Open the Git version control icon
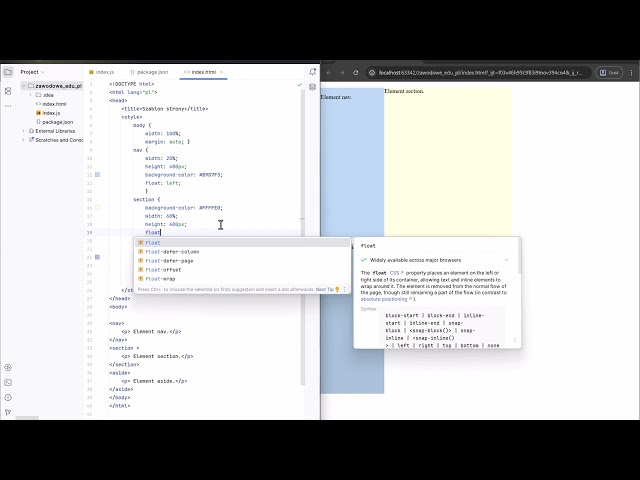 pyautogui.click(x=8, y=412)
